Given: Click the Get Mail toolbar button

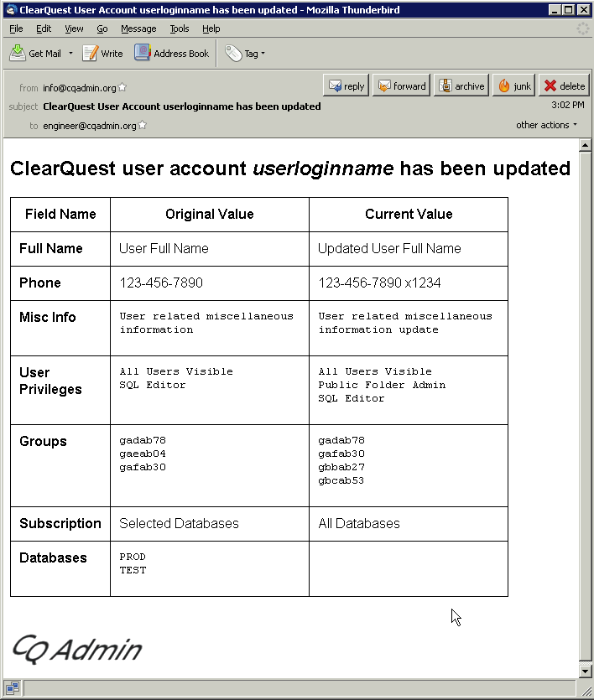Looking at the screenshot, I should pyautogui.click(x=35, y=54).
